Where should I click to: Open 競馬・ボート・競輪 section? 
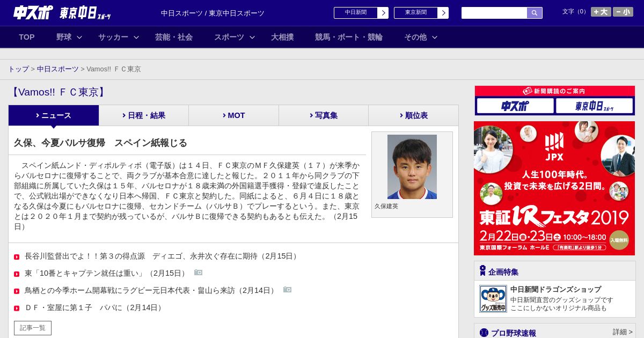coord(349,37)
